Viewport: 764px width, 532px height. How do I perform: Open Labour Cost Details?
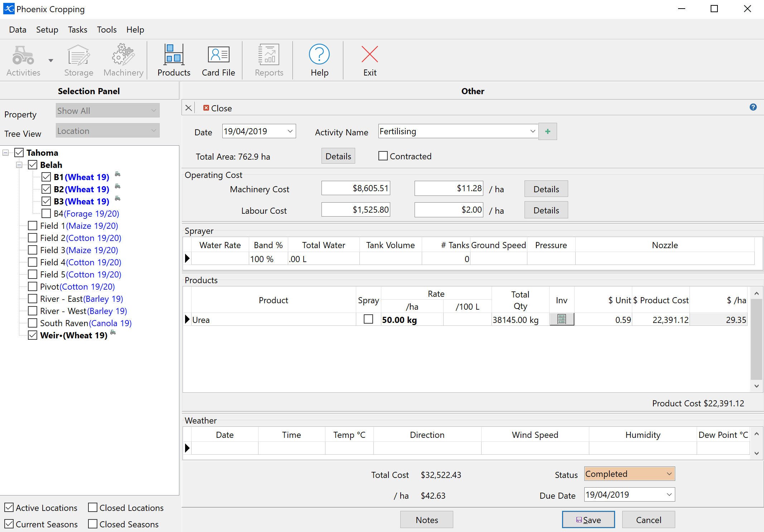pyautogui.click(x=546, y=210)
